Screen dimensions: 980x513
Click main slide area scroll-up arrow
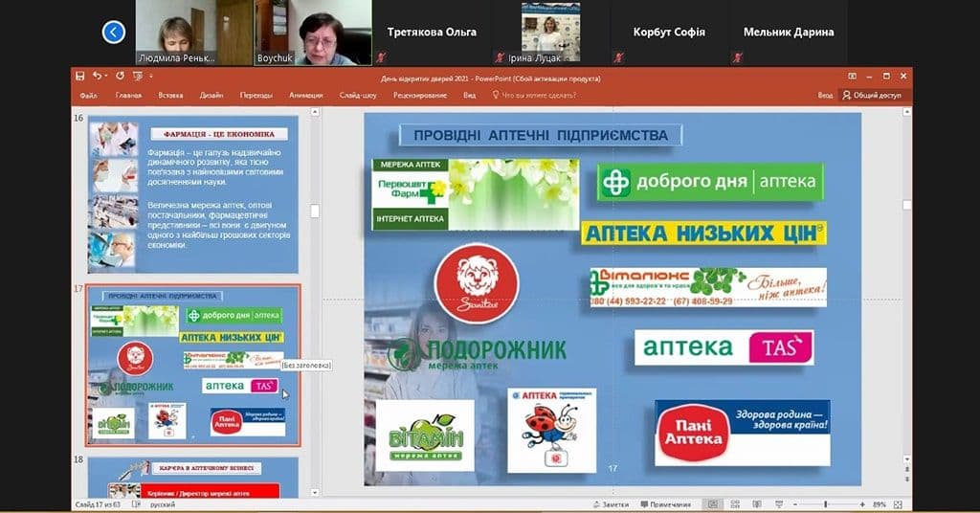[907, 112]
